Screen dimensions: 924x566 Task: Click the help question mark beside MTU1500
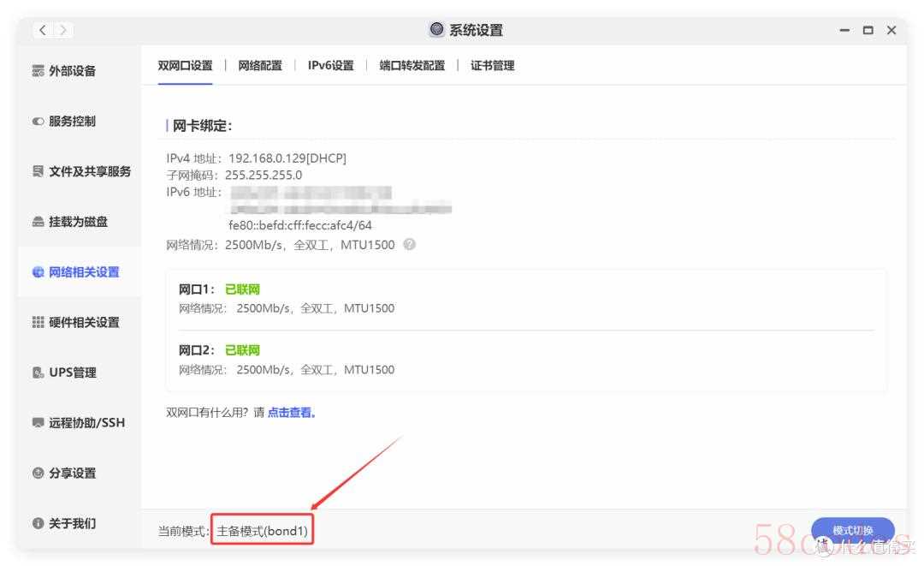click(x=410, y=244)
